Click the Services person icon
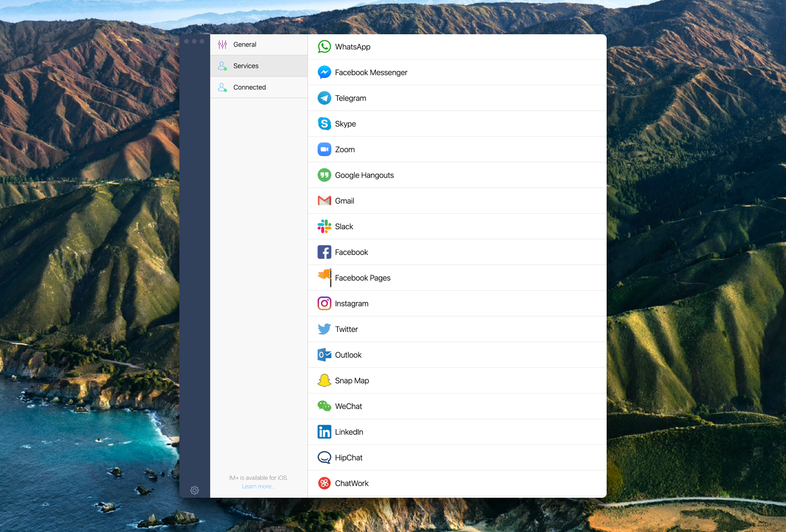786x532 pixels. click(222, 66)
